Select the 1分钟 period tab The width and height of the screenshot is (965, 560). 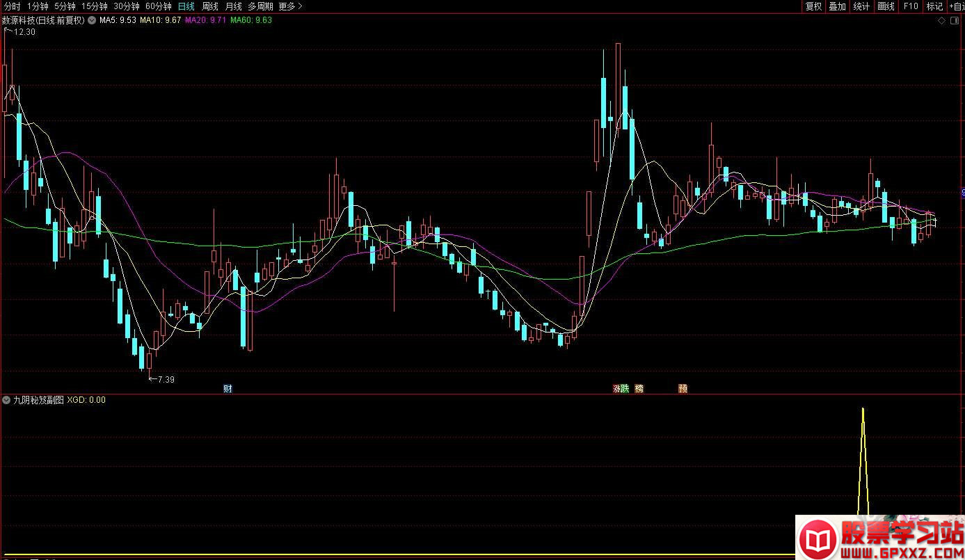pos(38,6)
